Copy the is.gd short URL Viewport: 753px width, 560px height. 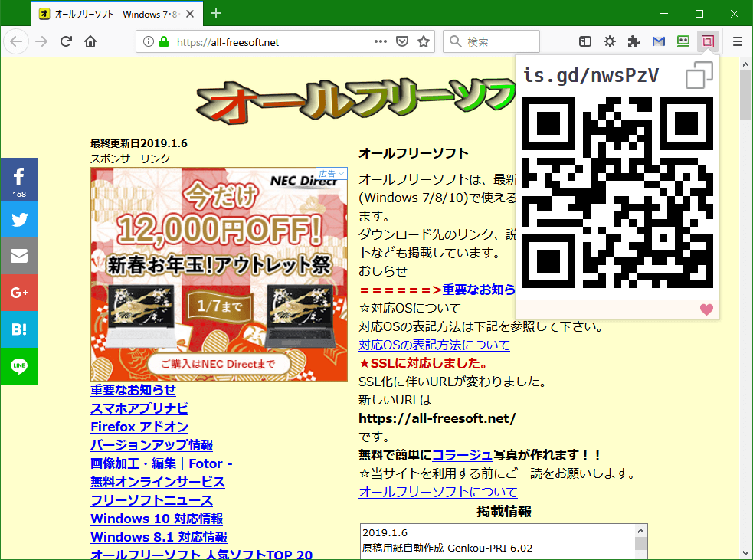pyautogui.click(x=699, y=75)
